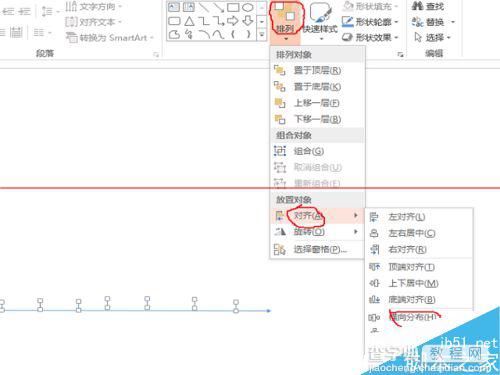500x375 pixels.
Task: Open the line spacing dropdown
Action: 50,12
